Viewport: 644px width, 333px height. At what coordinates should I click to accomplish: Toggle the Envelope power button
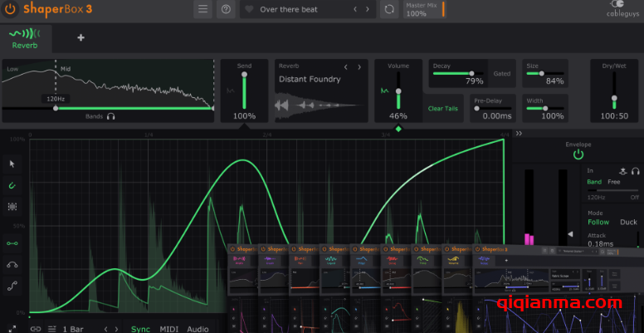click(578, 155)
